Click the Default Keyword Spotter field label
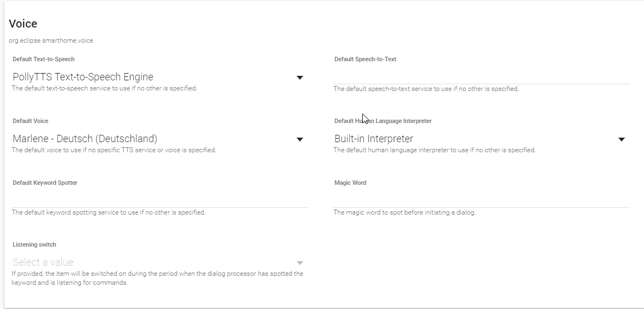 click(x=45, y=183)
